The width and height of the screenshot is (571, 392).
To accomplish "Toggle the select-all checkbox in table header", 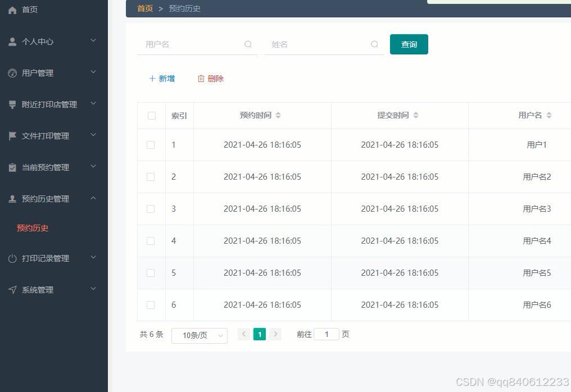I will coord(151,115).
